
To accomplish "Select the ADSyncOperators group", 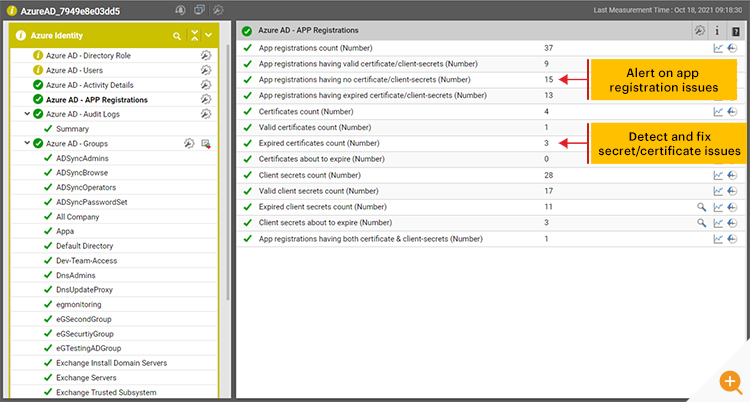I will pyautogui.click(x=86, y=187).
